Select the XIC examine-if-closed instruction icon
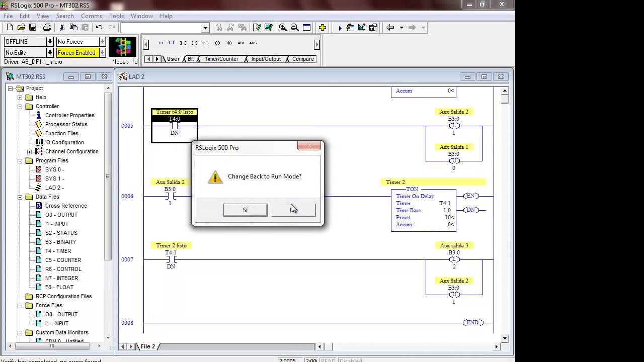The image size is (644, 362). [183, 43]
